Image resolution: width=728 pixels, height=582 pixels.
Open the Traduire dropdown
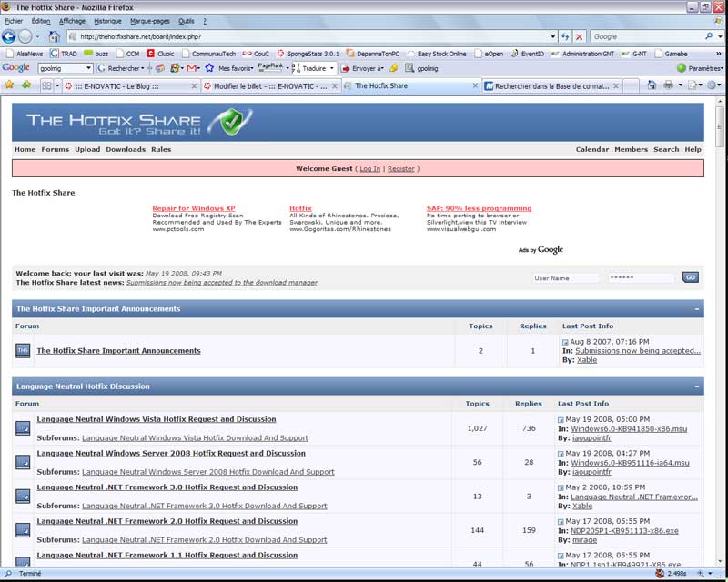pyautogui.click(x=331, y=68)
